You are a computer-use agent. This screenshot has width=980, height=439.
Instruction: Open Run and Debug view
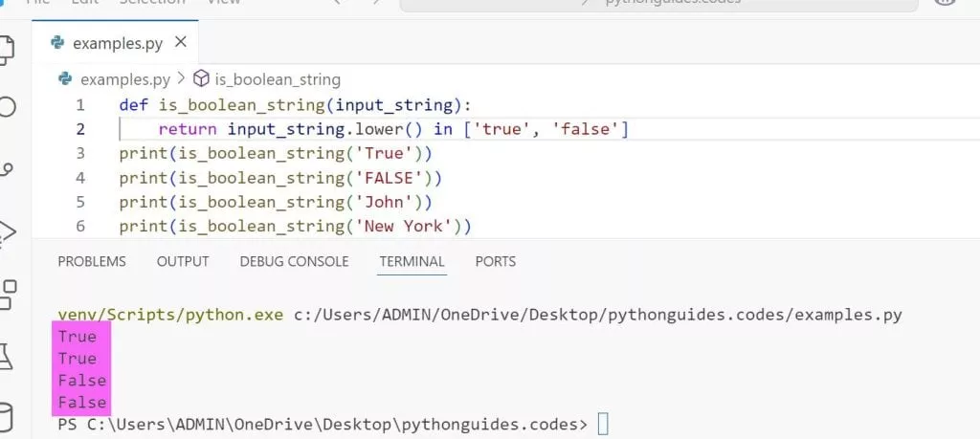click(6, 230)
